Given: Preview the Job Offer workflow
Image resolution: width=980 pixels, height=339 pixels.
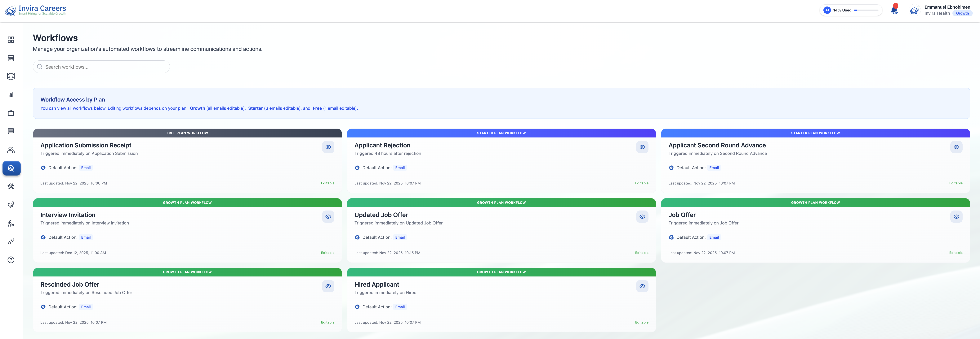Looking at the screenshot, I should (x=956, y=217).
